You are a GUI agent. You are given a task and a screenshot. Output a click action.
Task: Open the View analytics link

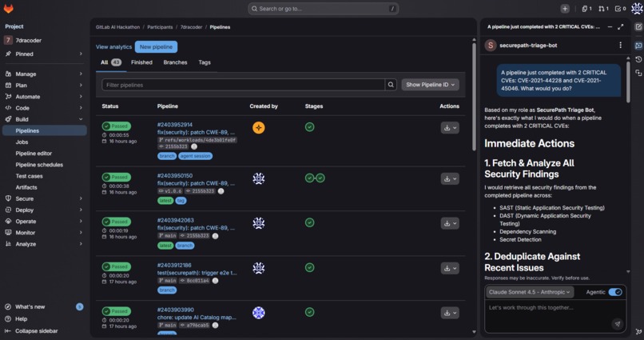click(x=113, y=47)
